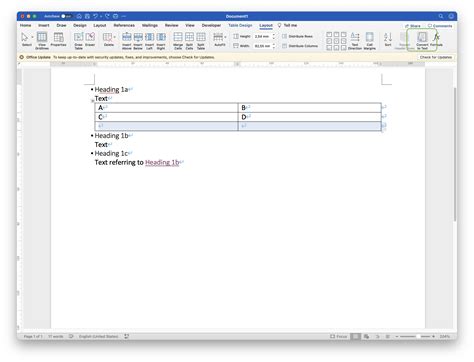Viewport: 474px width, 362px height.
Task: Open the Design tab
Action: pyautogui.click(x=80, y=25)
